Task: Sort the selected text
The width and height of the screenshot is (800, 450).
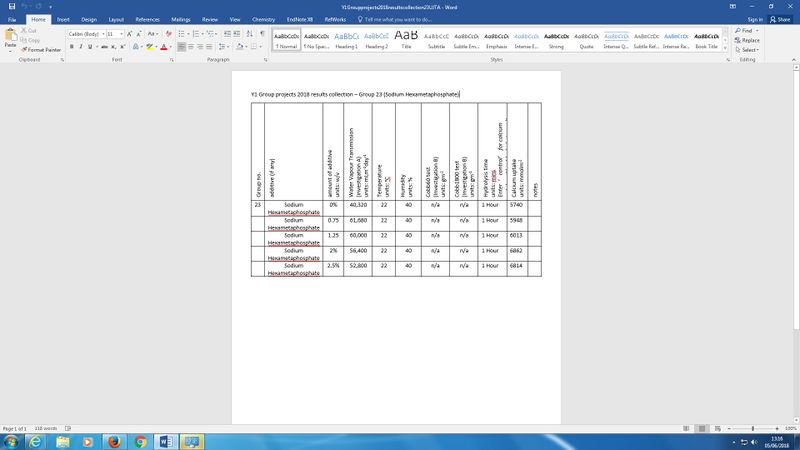Action: [x=249, y=34]
